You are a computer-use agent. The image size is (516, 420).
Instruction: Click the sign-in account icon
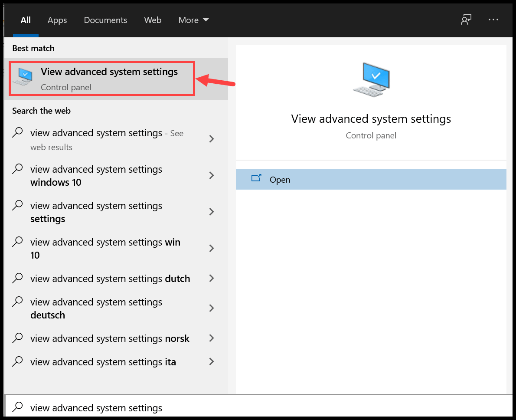(x=466, y=20)
